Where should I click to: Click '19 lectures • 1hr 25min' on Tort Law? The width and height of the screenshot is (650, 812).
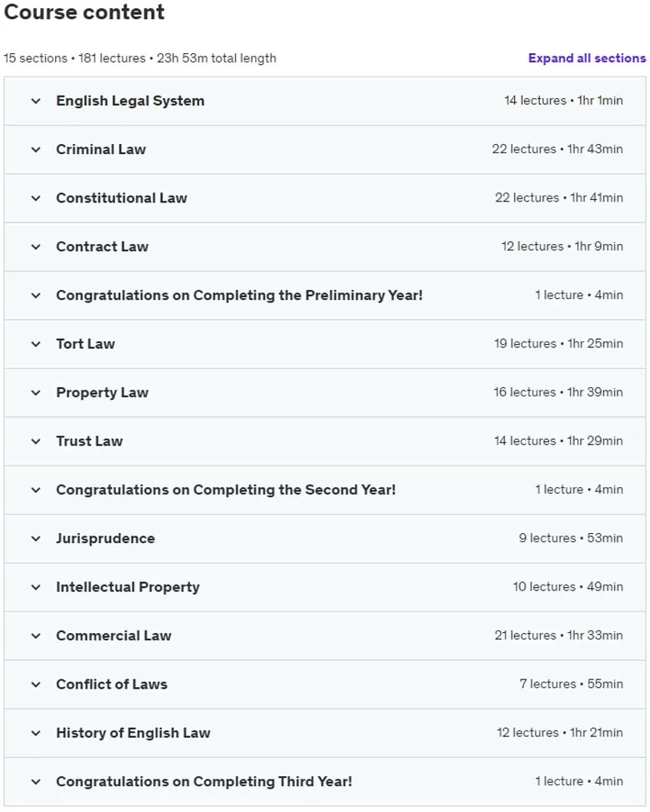click(x=558, y=344)
